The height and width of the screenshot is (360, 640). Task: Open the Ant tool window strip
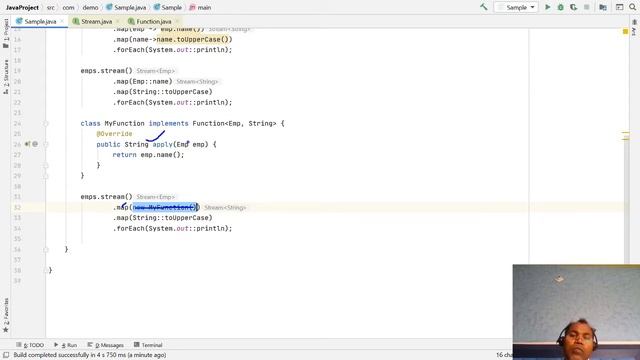tap(634, 29)
